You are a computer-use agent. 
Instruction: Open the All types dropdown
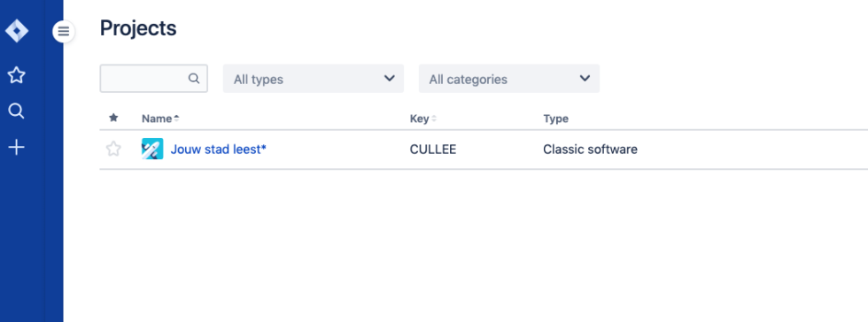(x=314, y=79)
